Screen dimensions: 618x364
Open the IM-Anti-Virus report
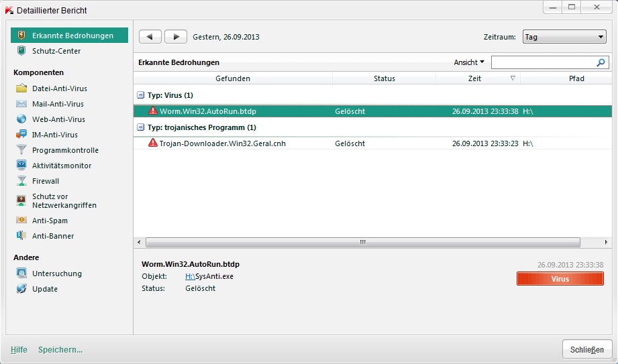pyautogui.click(x=55, y=134)
